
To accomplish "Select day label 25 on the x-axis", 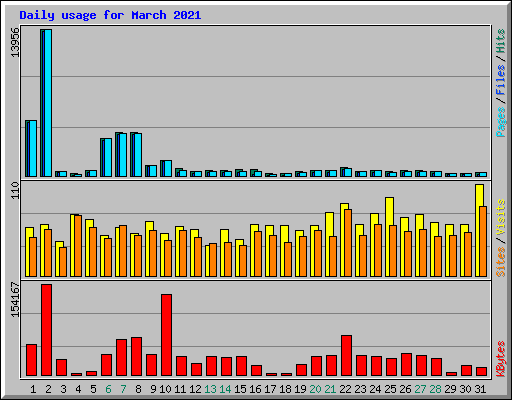I will [390, 389].
